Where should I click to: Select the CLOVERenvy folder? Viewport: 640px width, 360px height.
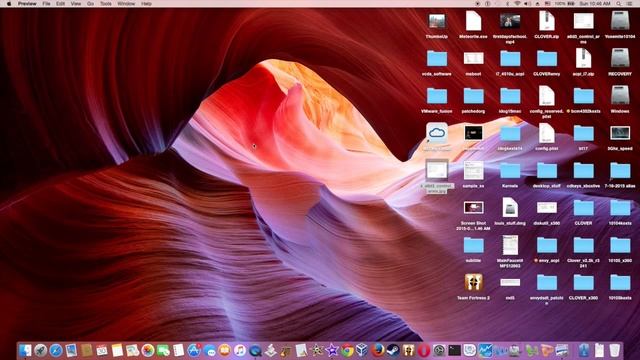click(x=547, y=59)
